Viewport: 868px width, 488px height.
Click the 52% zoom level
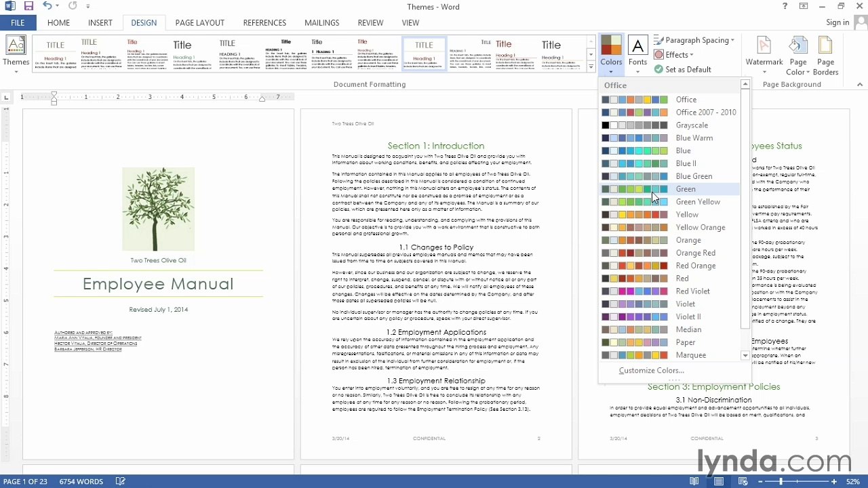point(854,481)
